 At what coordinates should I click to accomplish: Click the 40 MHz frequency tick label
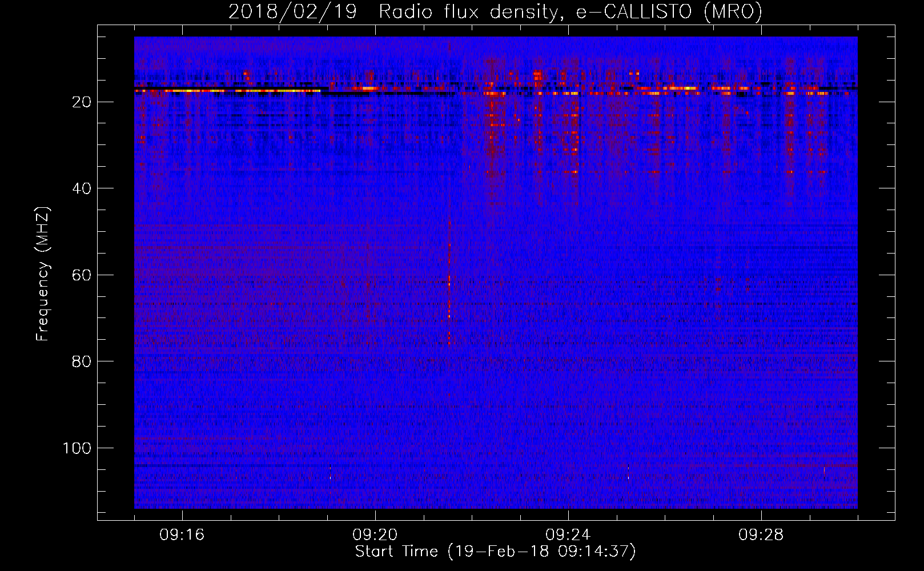click(x=82, y=188)
